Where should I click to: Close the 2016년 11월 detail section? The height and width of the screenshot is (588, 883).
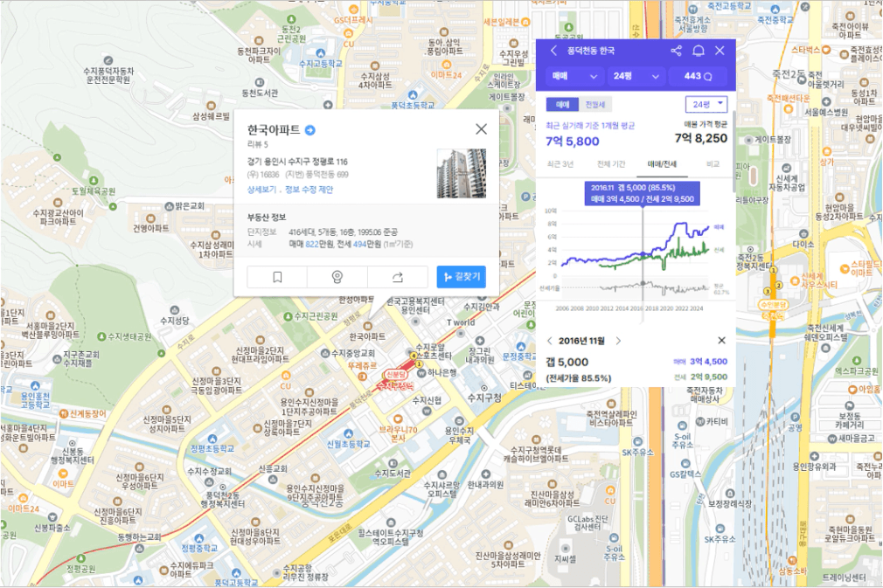point(721,341)
